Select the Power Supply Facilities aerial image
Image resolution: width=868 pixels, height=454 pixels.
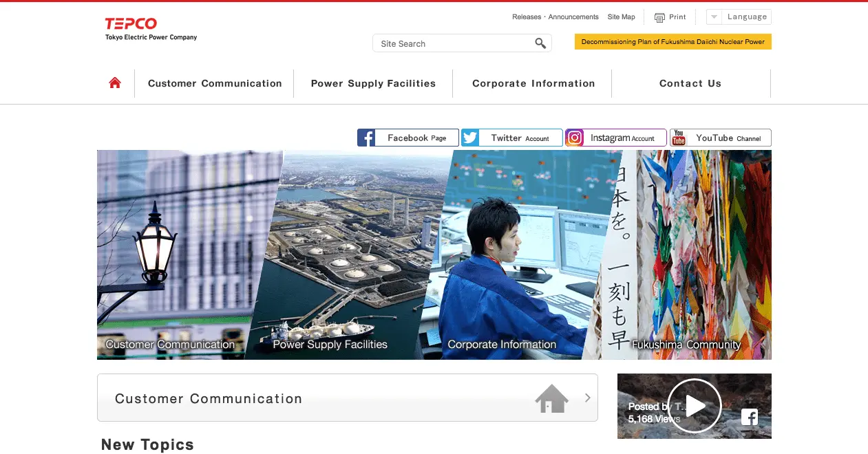[350, 255]
